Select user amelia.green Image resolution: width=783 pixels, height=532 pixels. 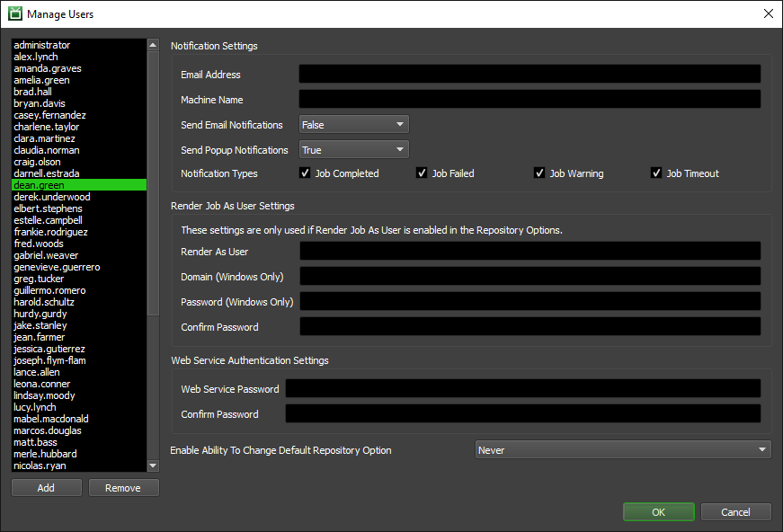[x=79, y=80]
